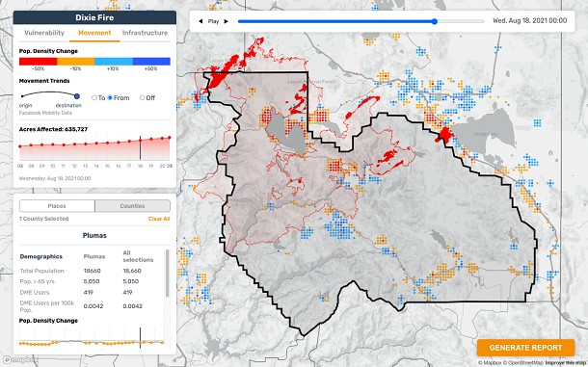The image size is (588, 367).
Task: Click the timeline slider handle
Action: point(434,21)
